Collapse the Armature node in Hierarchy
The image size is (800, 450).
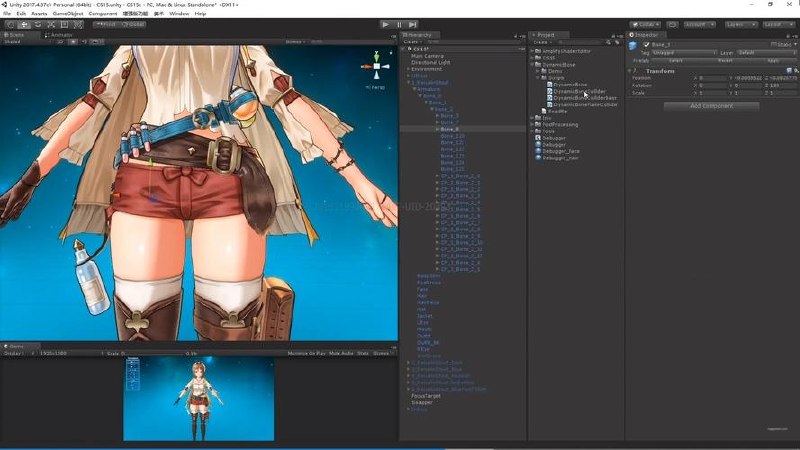click(414, 89)
